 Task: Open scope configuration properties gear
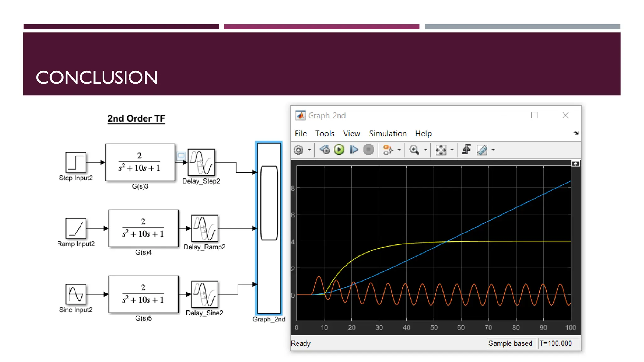(298, 150)
